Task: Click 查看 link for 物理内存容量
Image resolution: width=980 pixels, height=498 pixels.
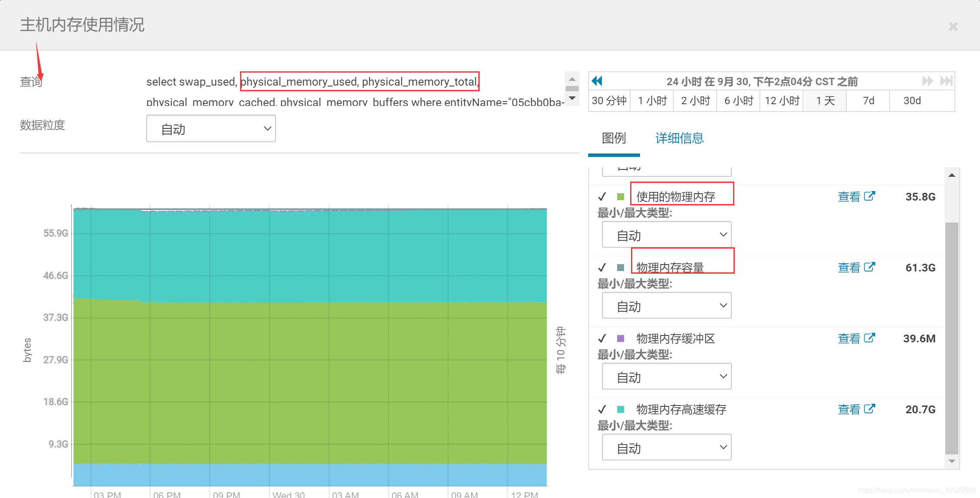Action: click(x=849, y=268)
